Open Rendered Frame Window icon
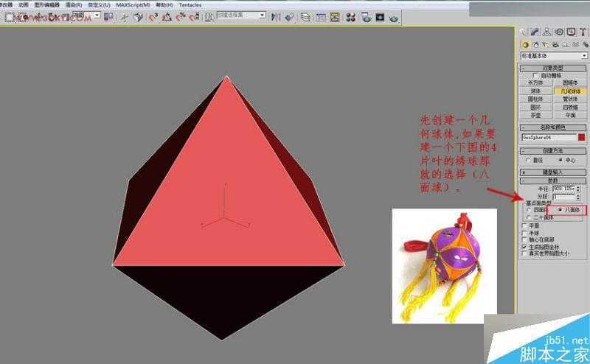The height and width of the screenshot is (364, 590). tap(380, 17)
